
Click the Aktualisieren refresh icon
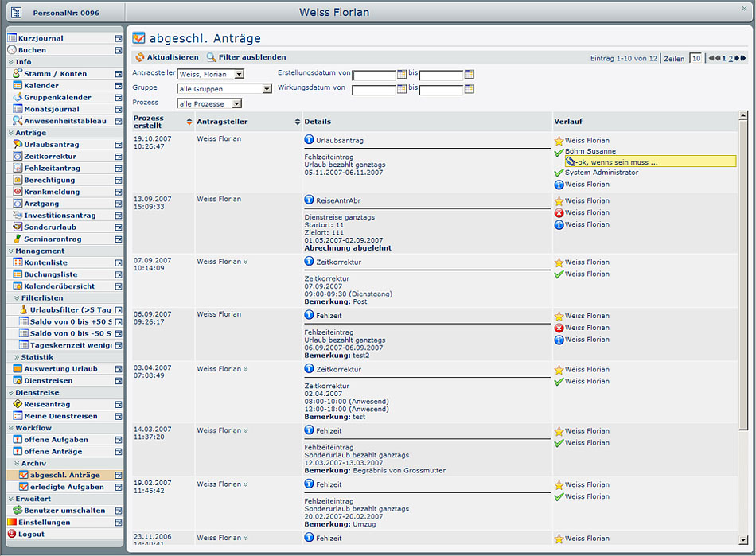(x=140, y=57)
